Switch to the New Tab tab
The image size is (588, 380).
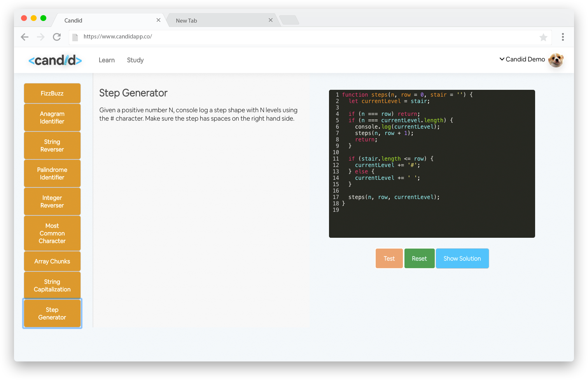point(224,20)
